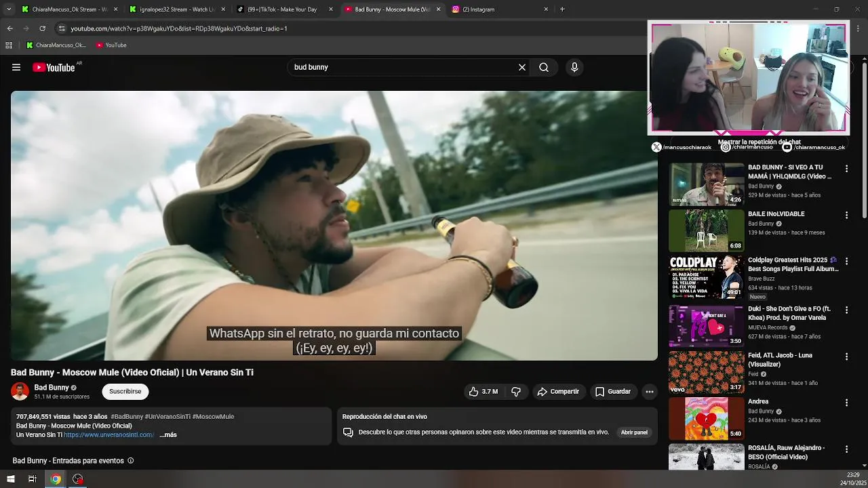The image size is (868, 488).
Task: Close the Bad Bunny Moscow Mule tab
Action: click(x=438, y=9)
